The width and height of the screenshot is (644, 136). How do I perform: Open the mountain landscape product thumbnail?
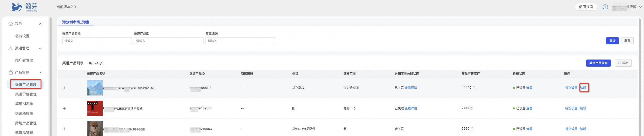click(x=95, y=88)
